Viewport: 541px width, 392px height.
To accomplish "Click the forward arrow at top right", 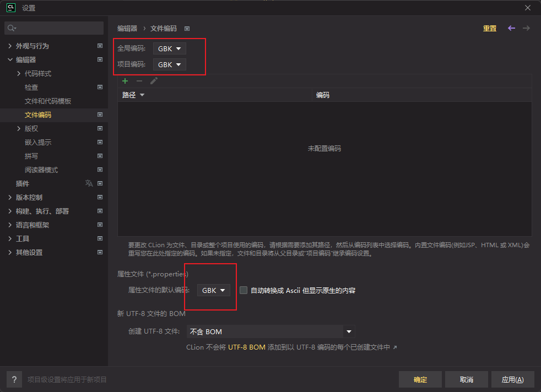I will pyautogui.click(x=526, y=28).
